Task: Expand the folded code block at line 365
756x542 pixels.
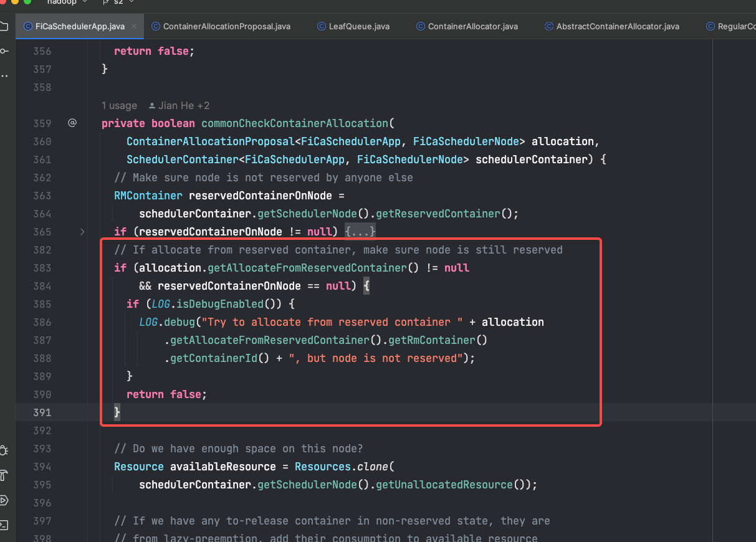Action: pos(82,232)
